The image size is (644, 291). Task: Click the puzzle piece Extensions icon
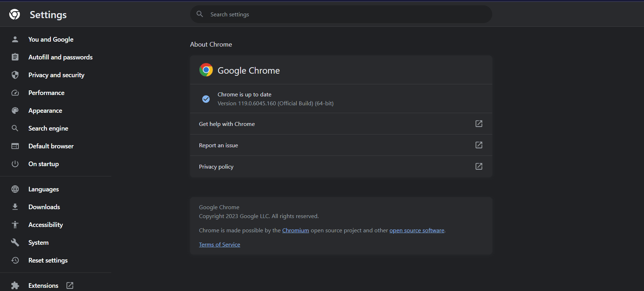[15, 285]
